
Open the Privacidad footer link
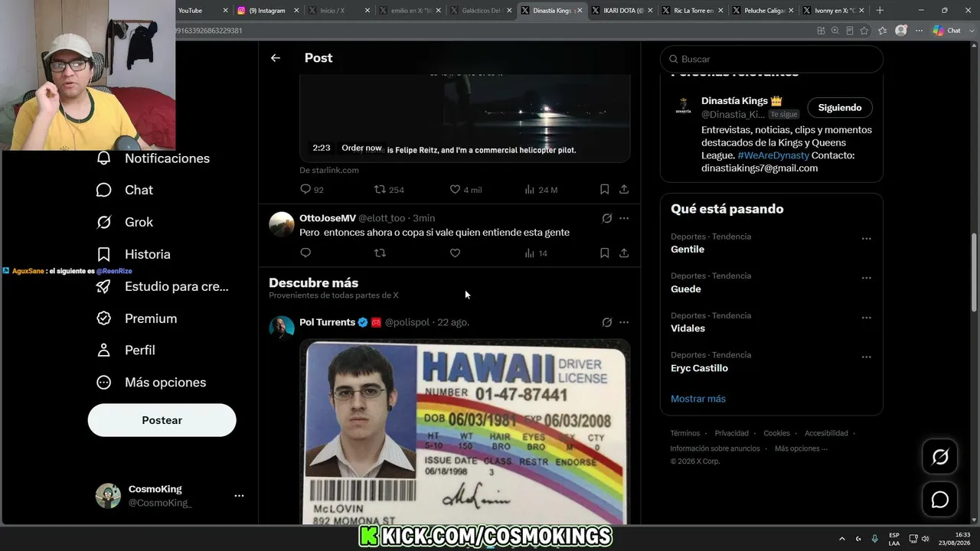pyautogui.click(x=732, y=433)
